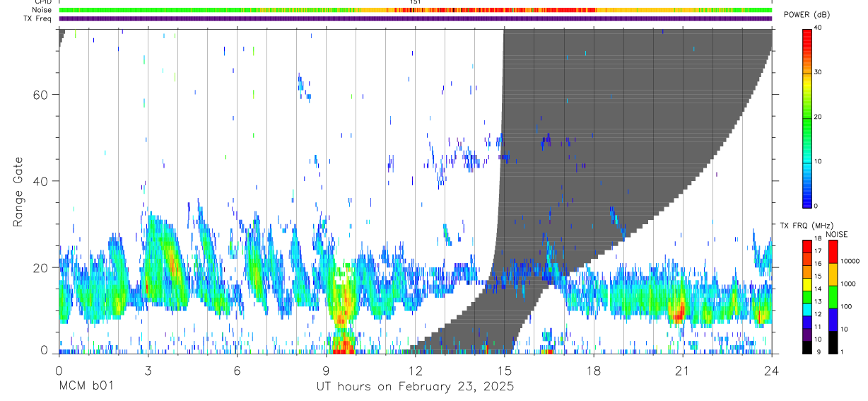The width and height of the screenshot is (868, 401).
Task: Click the '151' CPID value above the plot
Action: pos(416,3)
